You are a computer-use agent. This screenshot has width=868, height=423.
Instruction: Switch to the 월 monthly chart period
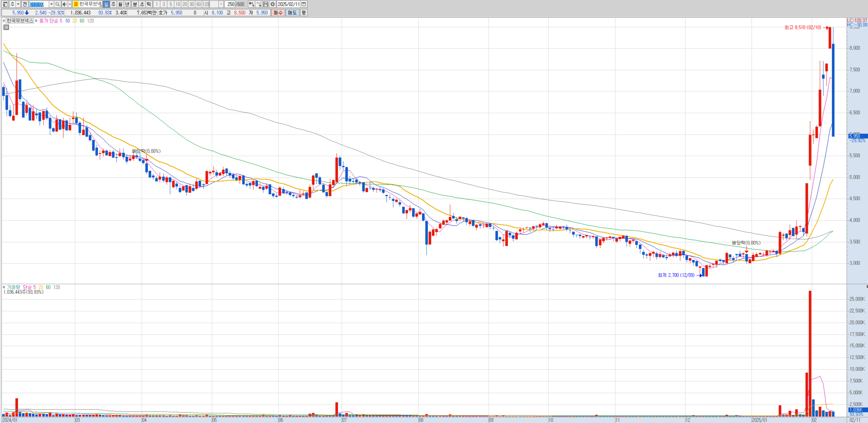click(x=120, y=4)
